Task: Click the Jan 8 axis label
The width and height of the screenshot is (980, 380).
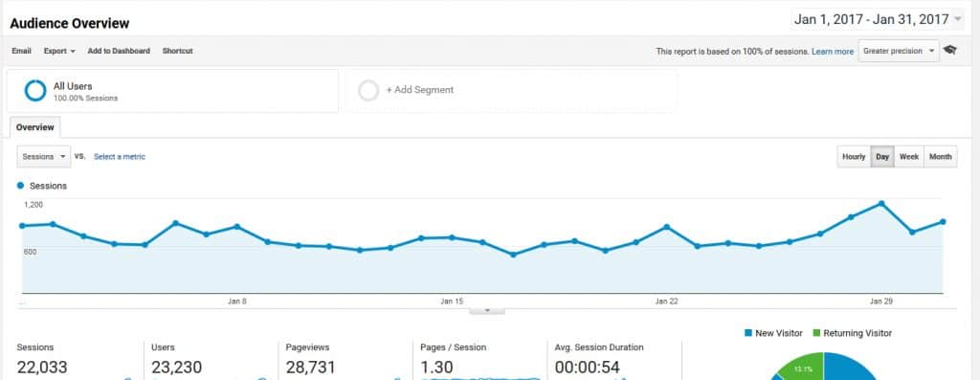Action: 237,302
